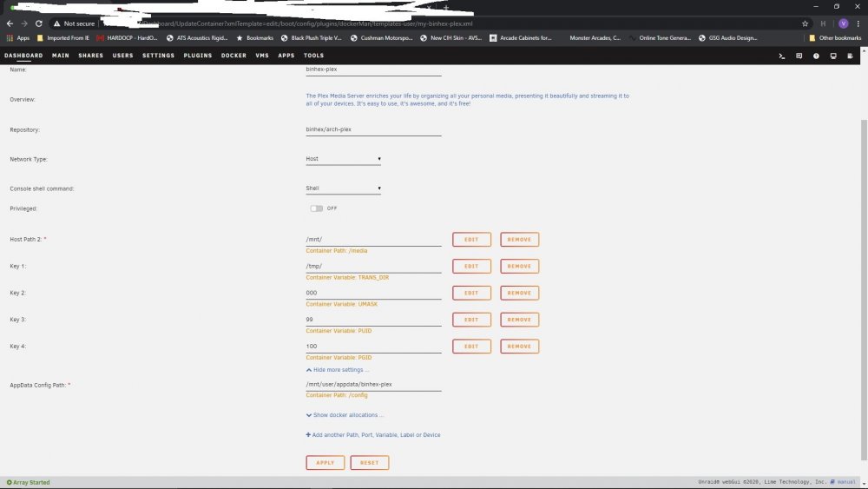Open the Imported From IE bookmark folder
This screenshot has height=489, width=868.
tap(62, 38)
